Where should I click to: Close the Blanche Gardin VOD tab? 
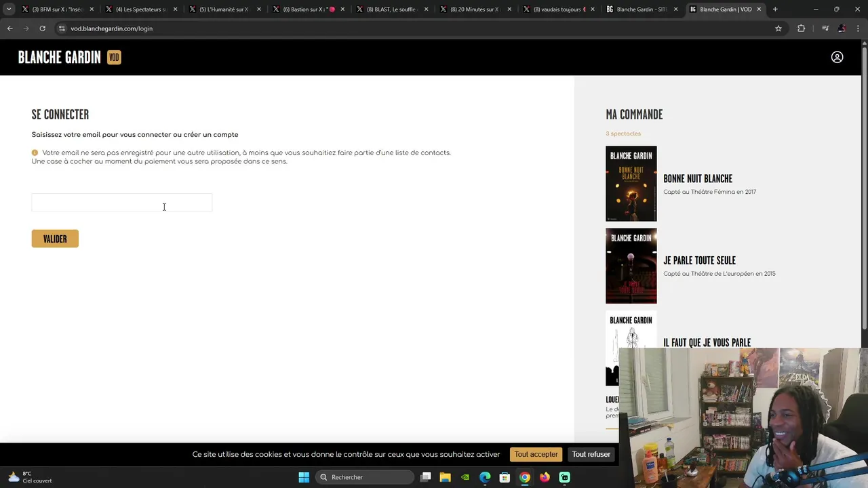(x=759, y=9)
